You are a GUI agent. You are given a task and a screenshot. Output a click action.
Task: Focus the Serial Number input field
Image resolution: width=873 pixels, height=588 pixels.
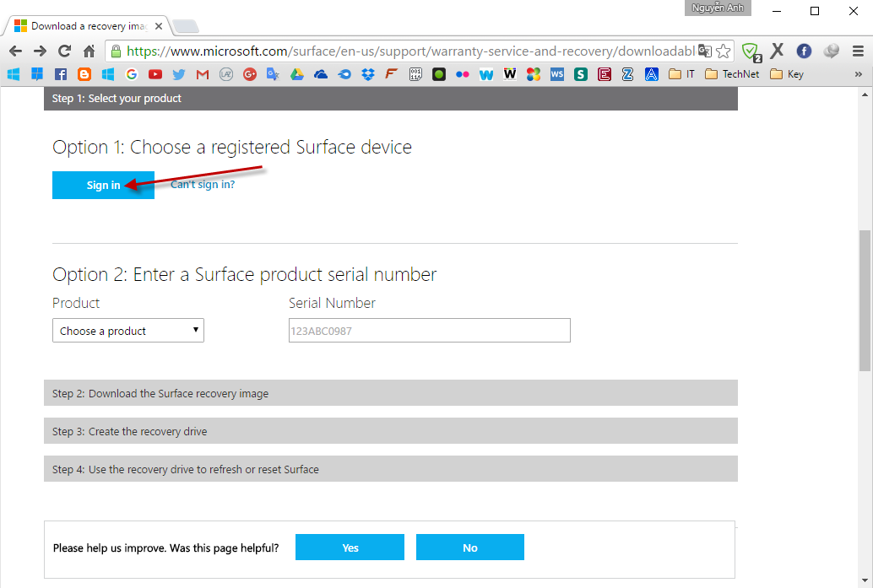[429, 331]
